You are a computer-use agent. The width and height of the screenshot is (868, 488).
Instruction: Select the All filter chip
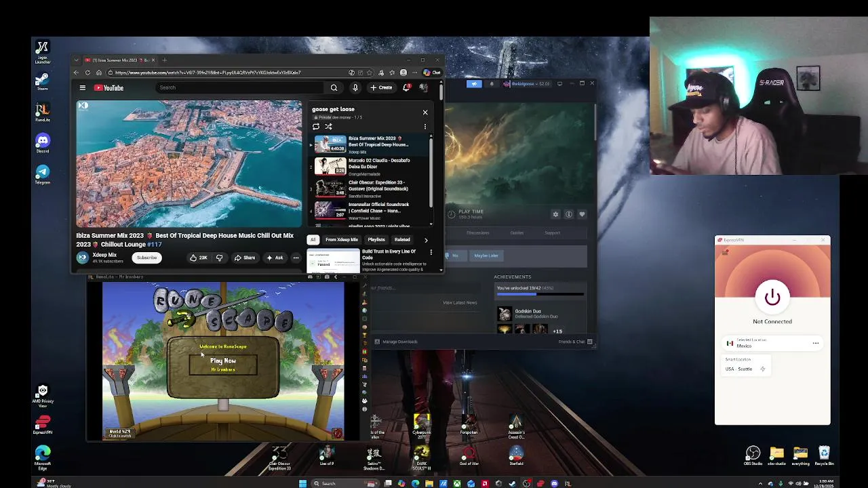(x=313, y=239)
